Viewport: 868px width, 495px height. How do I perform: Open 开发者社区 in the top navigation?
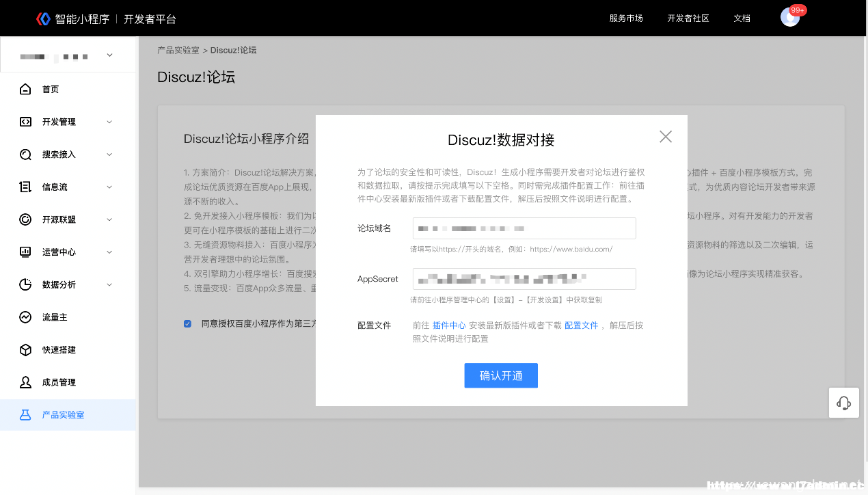click(688, 18)
